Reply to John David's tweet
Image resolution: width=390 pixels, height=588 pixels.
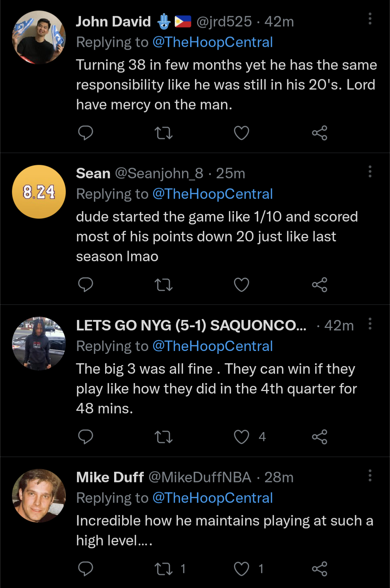(86, 133)
